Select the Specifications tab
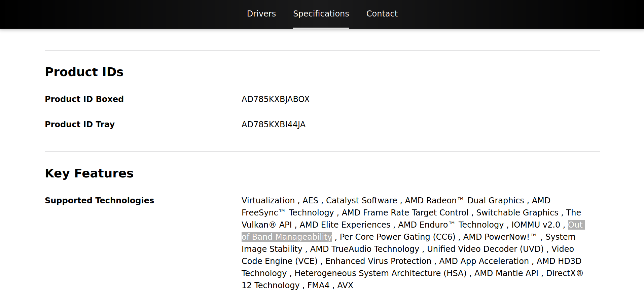Viewport: 644px width, 303px height. tap(321, 14)
